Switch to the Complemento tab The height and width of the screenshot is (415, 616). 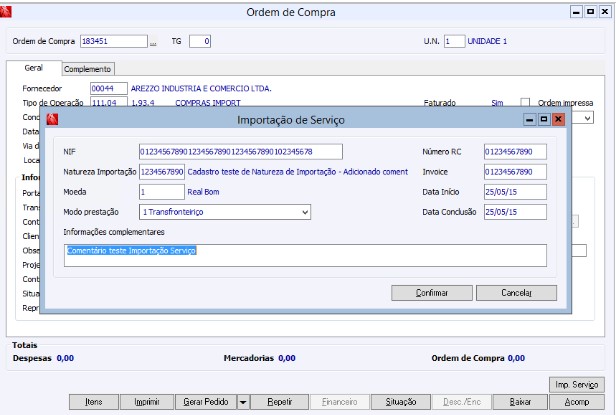click(x=88, y=69)
